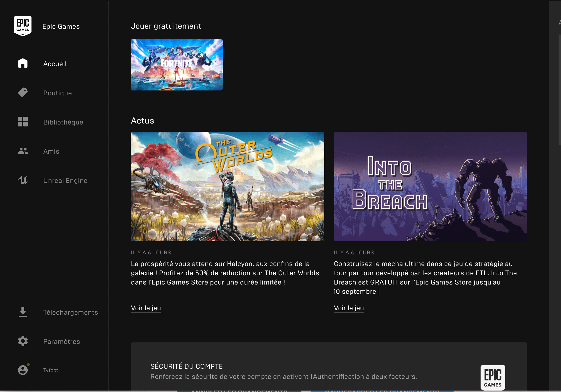Go to the Boutique menu label
This screenshot has height=392, width=561.
point(57,93)
